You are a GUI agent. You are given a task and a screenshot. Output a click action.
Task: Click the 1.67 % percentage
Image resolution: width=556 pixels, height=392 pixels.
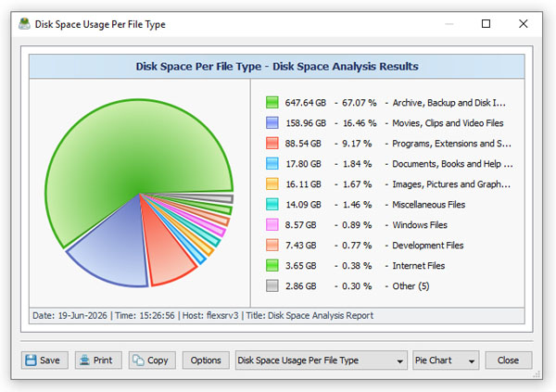(x=357, y=184)
